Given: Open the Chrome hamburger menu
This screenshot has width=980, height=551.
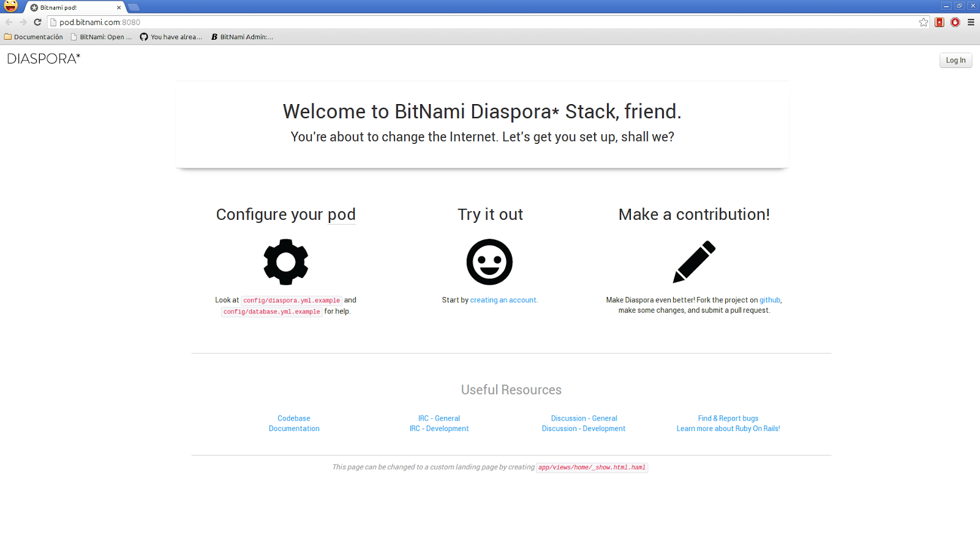Looking at the screenshot, I should (971, 22).
